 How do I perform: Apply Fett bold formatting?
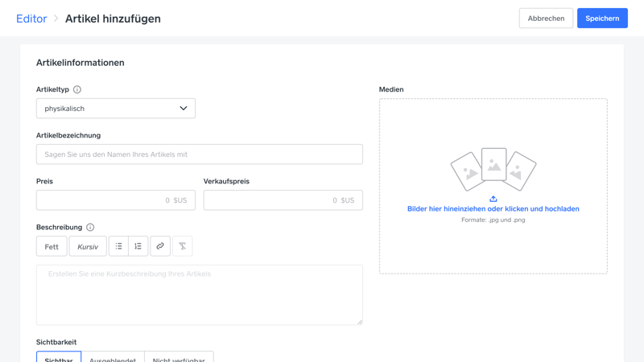coord(52,246)
